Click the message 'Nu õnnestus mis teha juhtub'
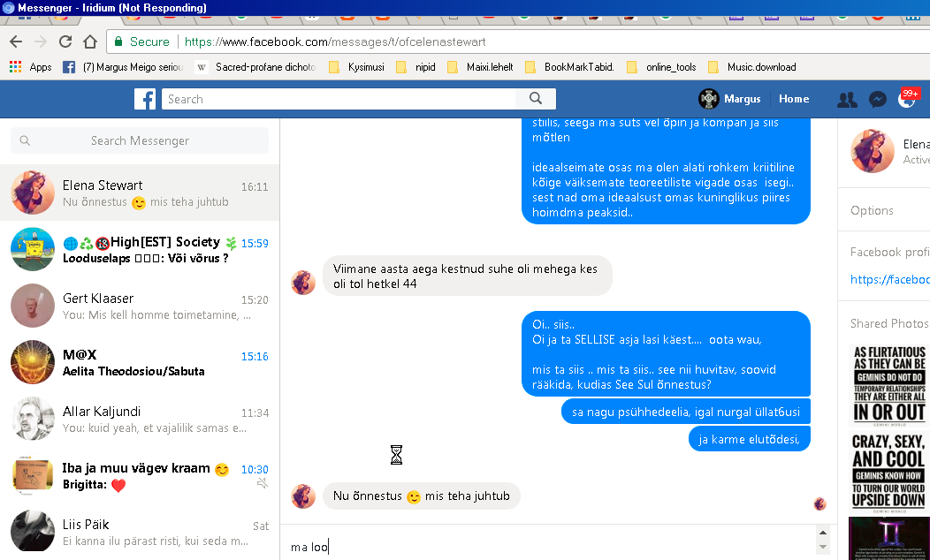 (421, 496)
